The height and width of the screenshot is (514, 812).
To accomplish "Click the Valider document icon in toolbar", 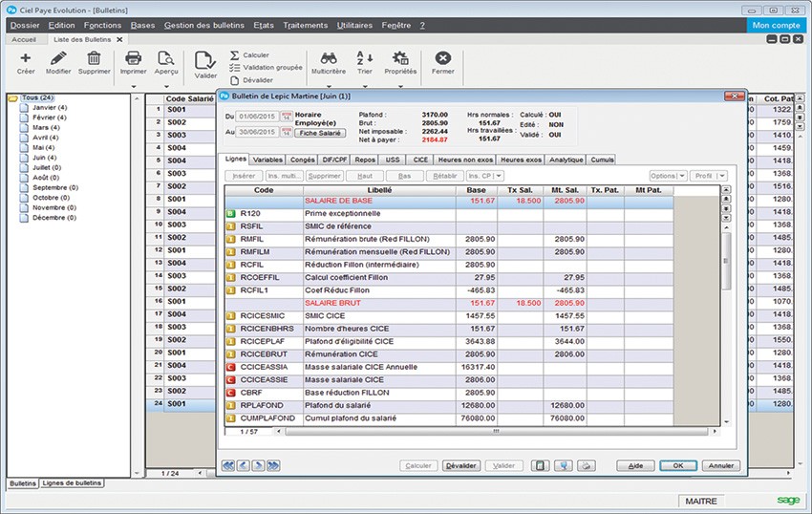I will tap(204, 59).
